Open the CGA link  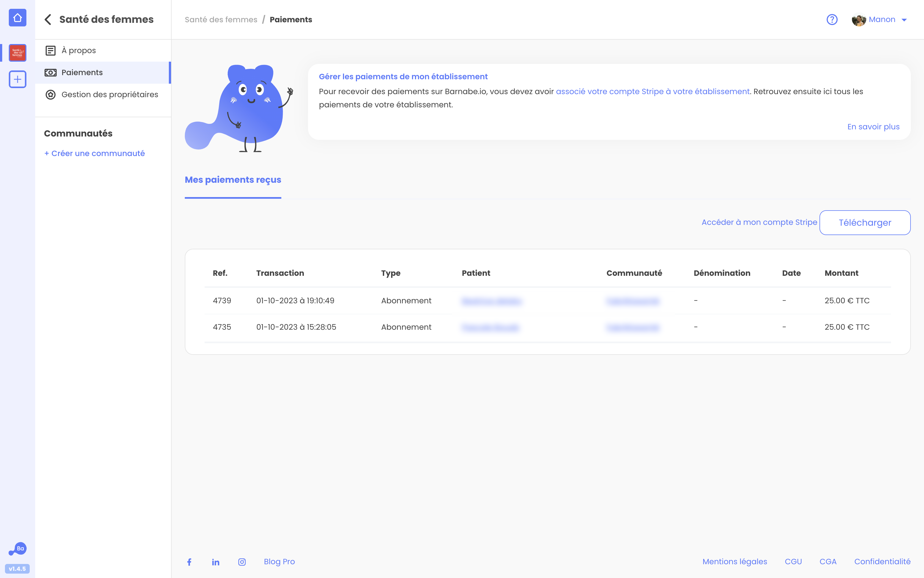click(x=828, y=562)
